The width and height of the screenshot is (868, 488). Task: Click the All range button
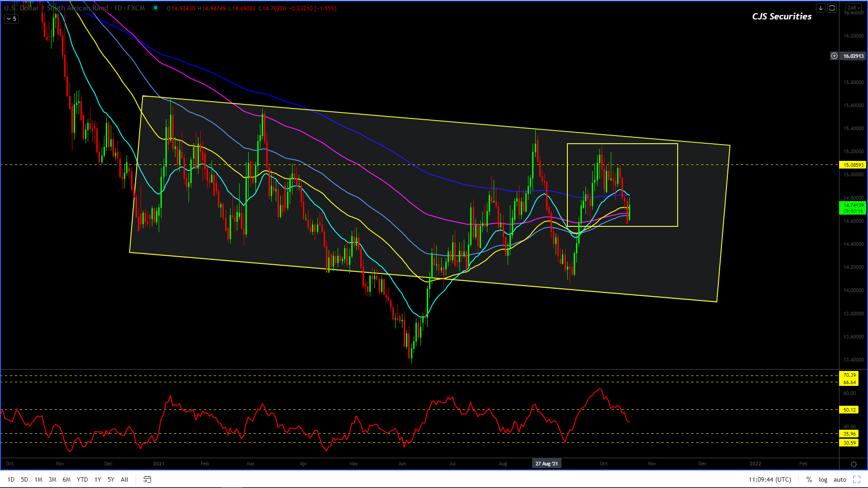[x=124, y=479]
